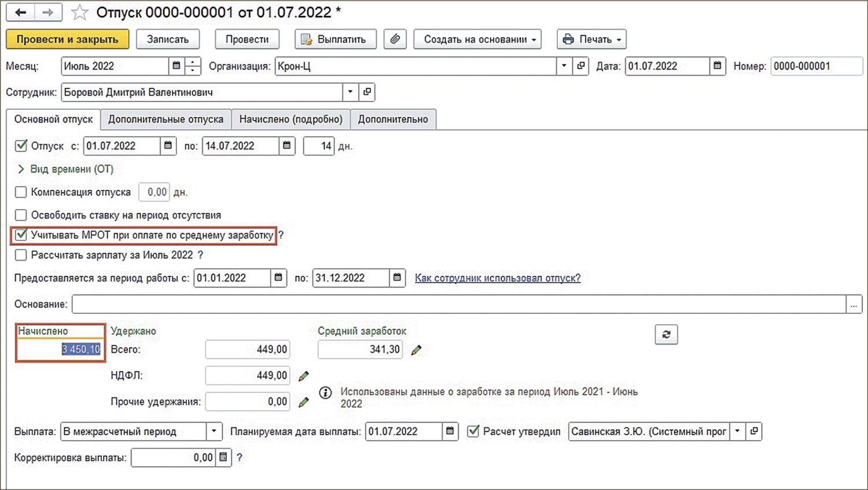Expand Печать menu
Screen dimensions: 868x490
click(x=591, y=39)
